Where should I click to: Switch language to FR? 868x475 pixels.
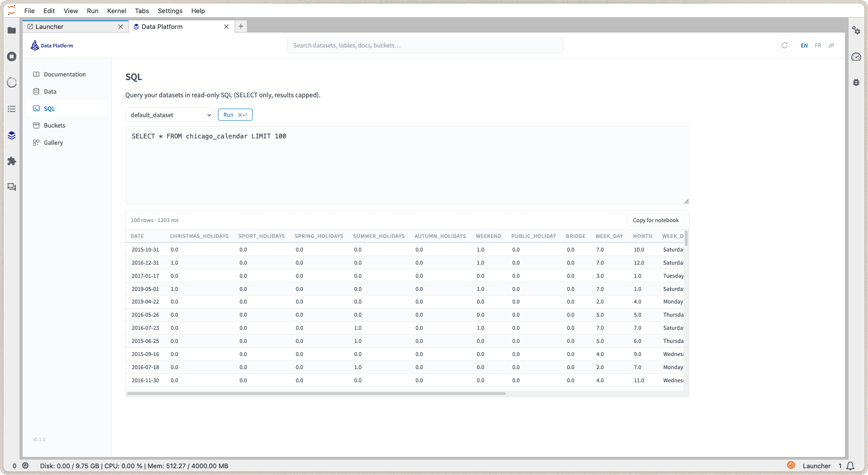[x=818, y=45]
